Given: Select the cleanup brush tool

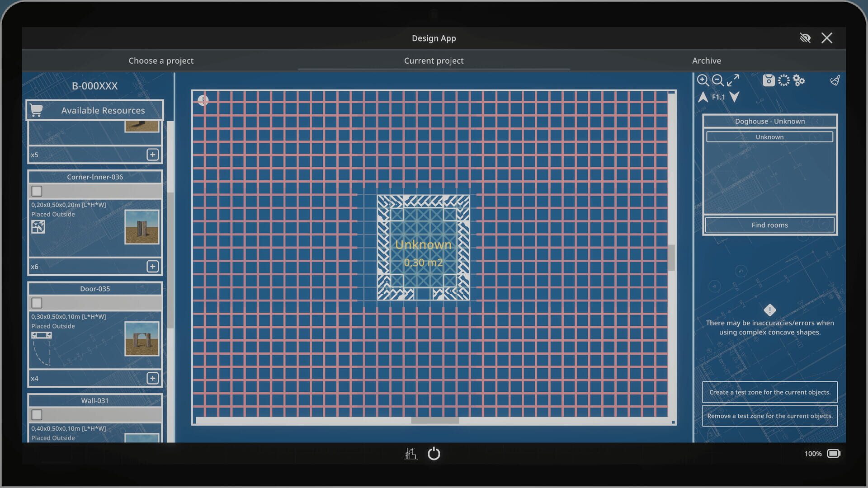Looking at the screenshot, I should pyautogui.click(x=835, y=80).
